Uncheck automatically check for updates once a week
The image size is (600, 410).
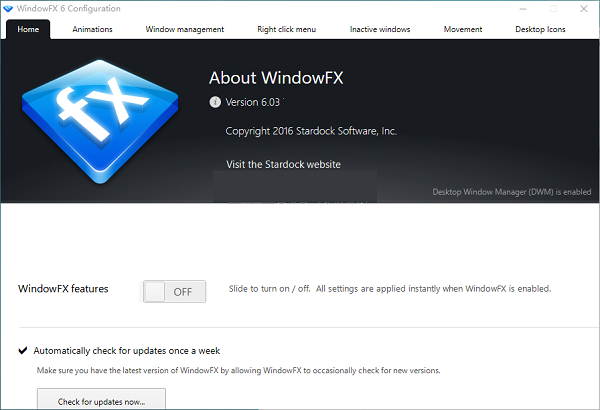(23, 351)
